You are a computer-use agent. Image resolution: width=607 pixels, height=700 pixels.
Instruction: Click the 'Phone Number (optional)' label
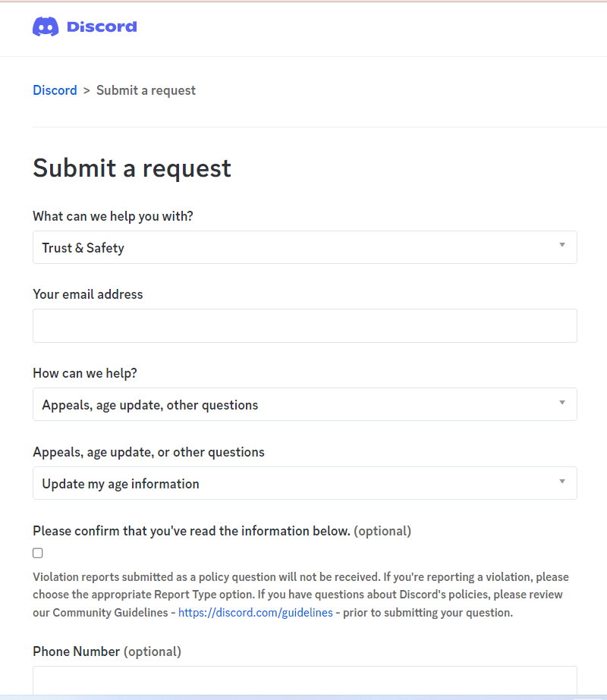point(107,651)
